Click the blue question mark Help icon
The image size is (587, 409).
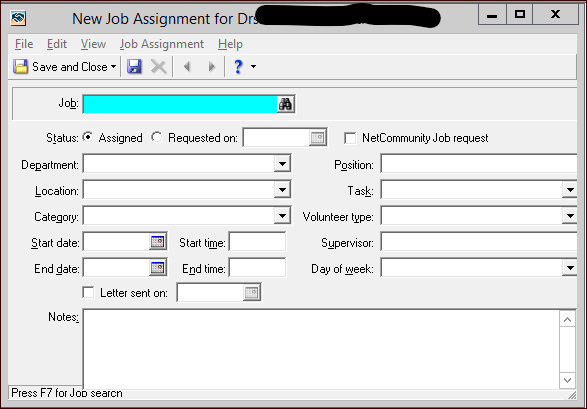tap(238, 67)
